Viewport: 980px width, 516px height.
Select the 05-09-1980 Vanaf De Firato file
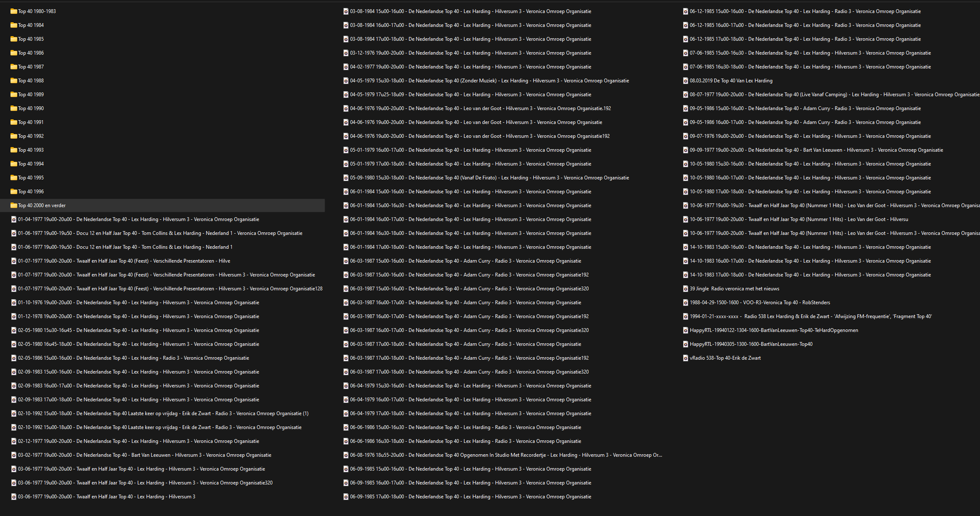(x=489, y=178)
